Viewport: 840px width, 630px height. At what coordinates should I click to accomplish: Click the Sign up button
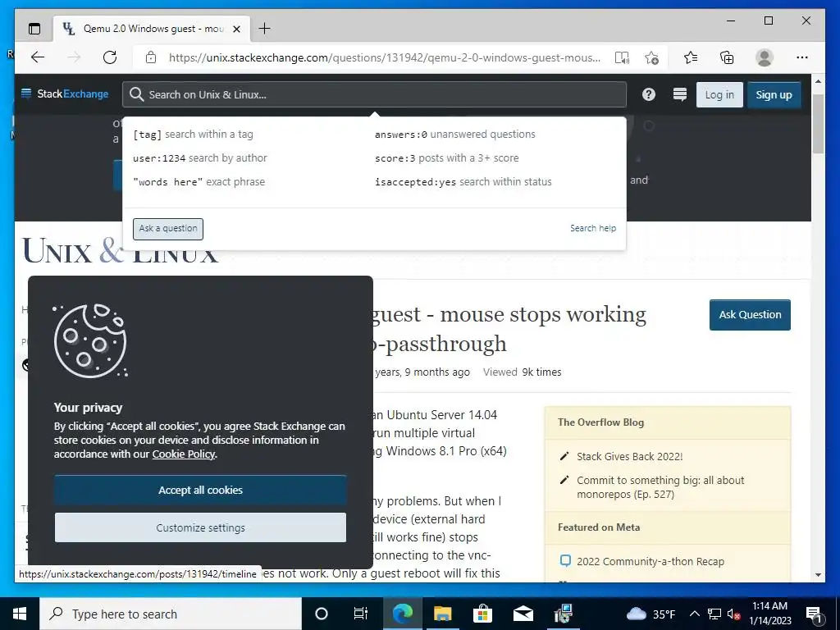point(774,95)
